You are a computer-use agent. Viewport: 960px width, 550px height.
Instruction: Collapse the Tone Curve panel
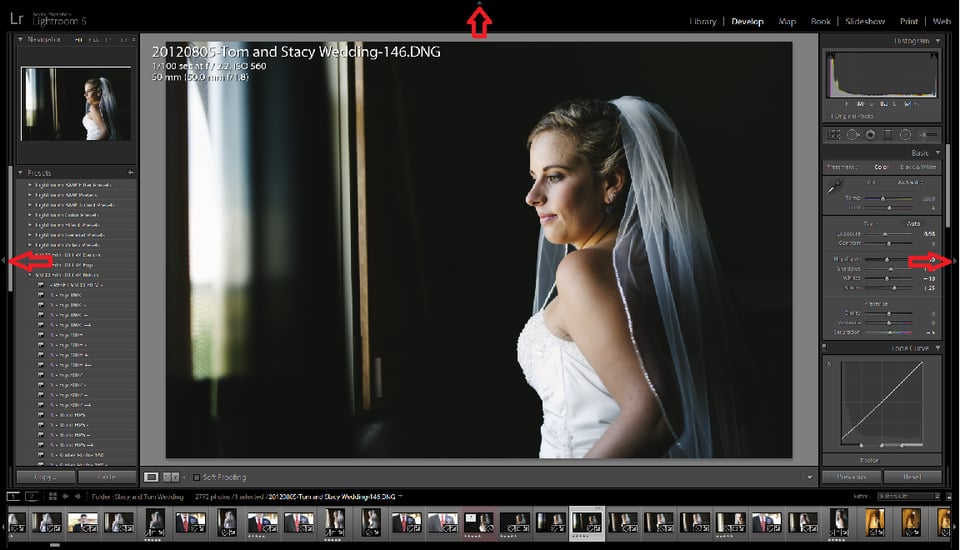pyautogui.click(x=938, y=348)
